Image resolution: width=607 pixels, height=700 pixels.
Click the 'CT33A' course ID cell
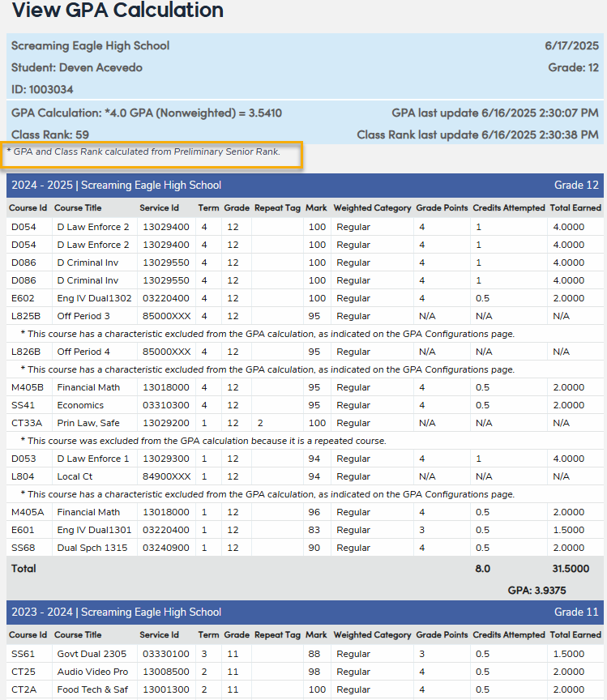(x=27, y=423)
